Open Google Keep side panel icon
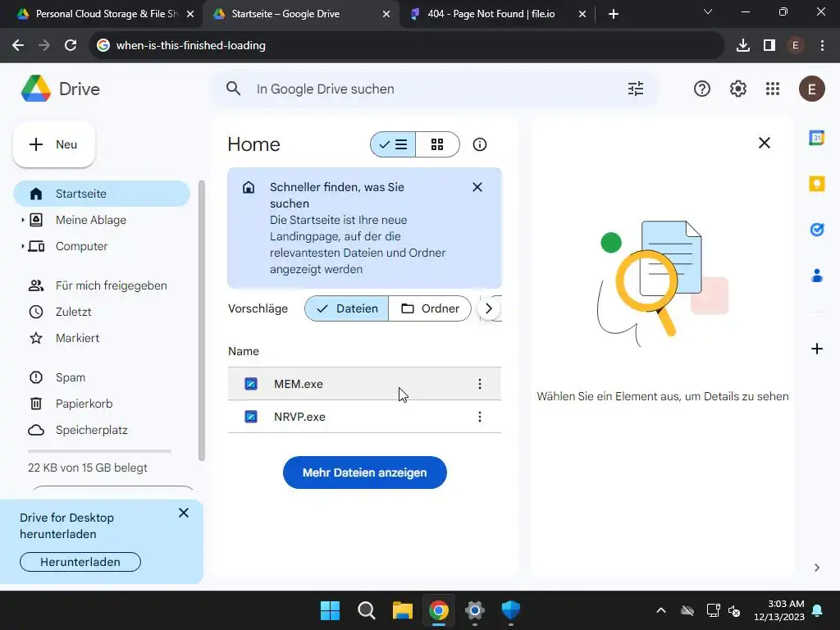 coord(816,184)
